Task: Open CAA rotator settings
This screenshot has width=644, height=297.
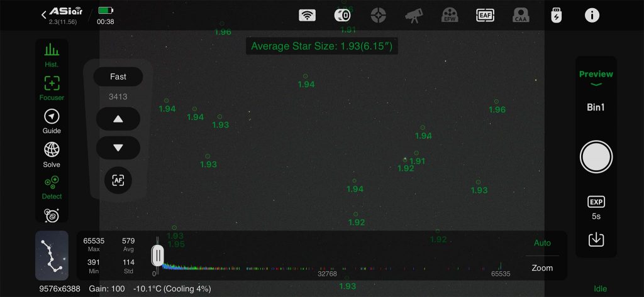Action: tap(521, 16)
